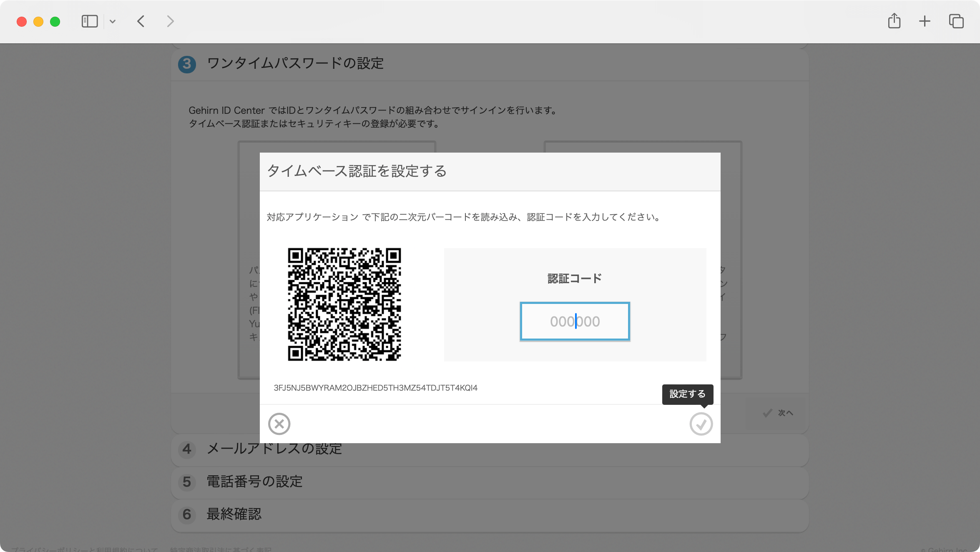Screen dimensions: 980x552
Task: Click the back navigation arrow
Action: (x=141, y=21)
